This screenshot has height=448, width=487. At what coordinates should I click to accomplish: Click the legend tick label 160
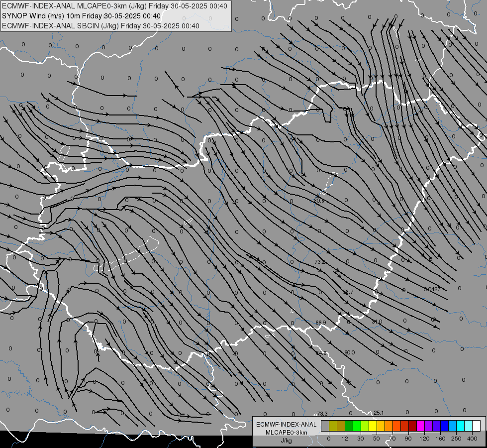440,439
